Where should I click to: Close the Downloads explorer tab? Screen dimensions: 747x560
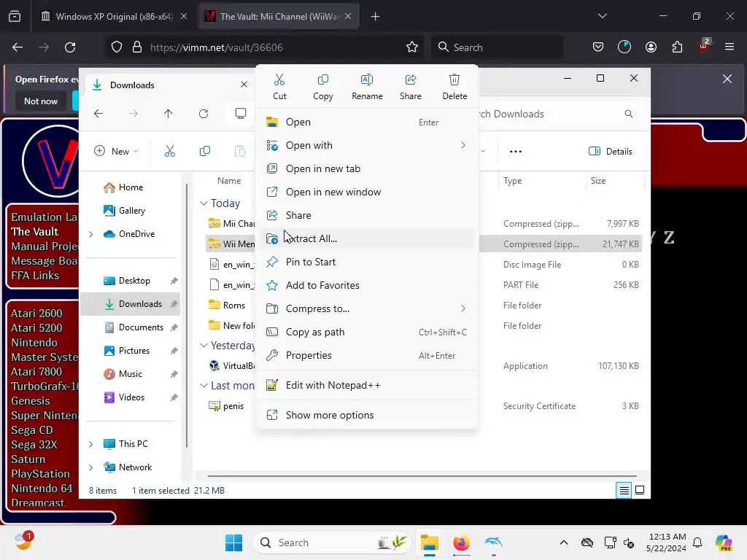click(x=244, y=85)
